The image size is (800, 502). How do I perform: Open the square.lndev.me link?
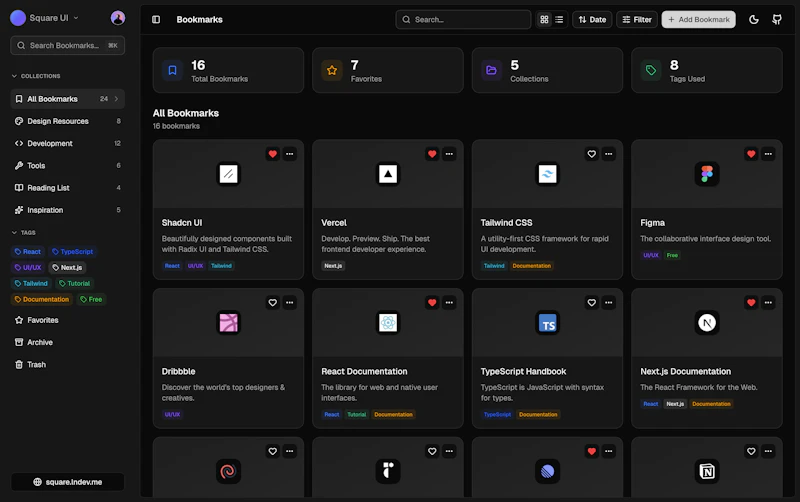tap(67, 482)
